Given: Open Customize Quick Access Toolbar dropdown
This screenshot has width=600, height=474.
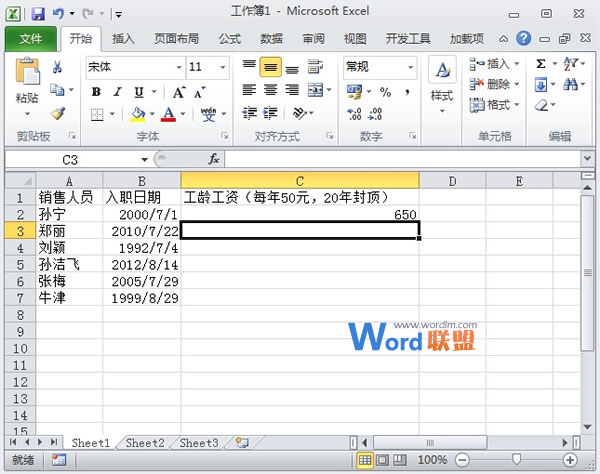Looking at the screenshot, I should 118,15.
